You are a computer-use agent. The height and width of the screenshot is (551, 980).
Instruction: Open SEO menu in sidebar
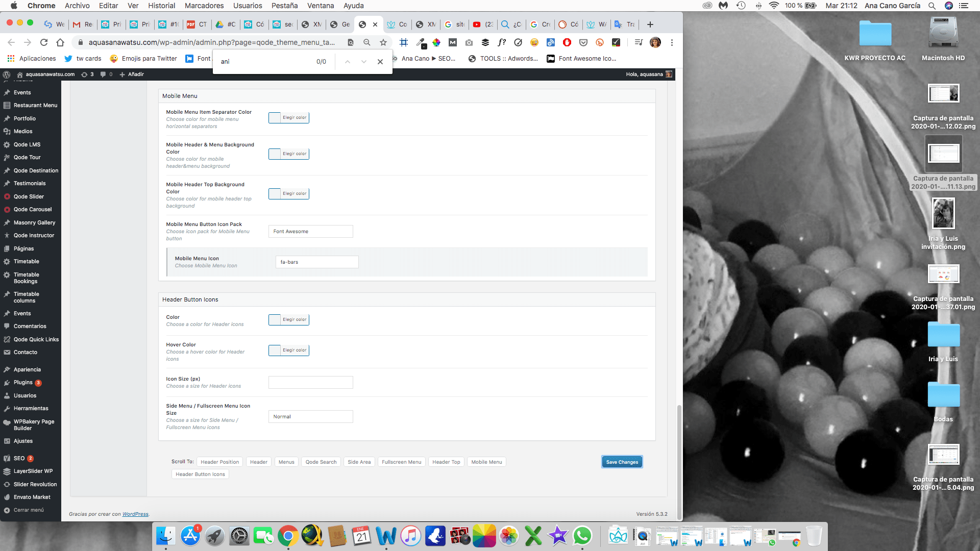click(x=19, y=458)
